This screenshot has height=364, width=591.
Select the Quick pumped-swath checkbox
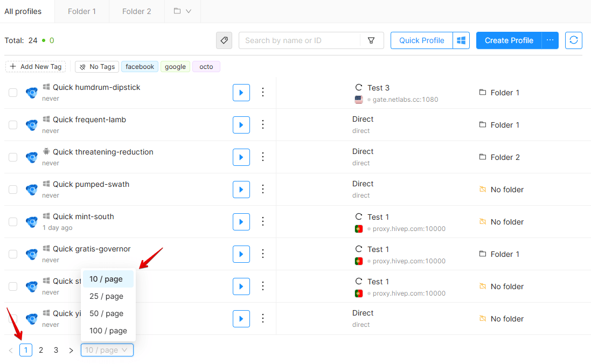click(13, 190)
